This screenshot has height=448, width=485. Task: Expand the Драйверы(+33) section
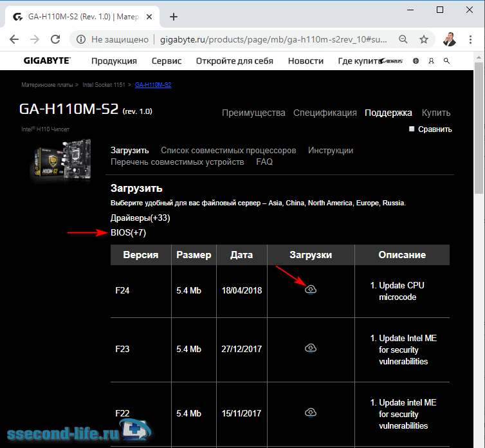coord(140,218)
